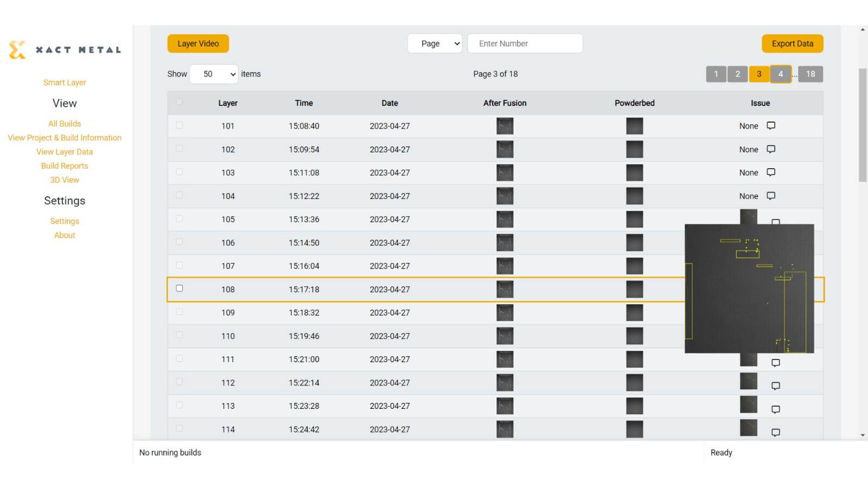Click the comment icon for layer 103
Viewport: 868px width, 488px height.
pyautogui.click(x=771, y=172)
